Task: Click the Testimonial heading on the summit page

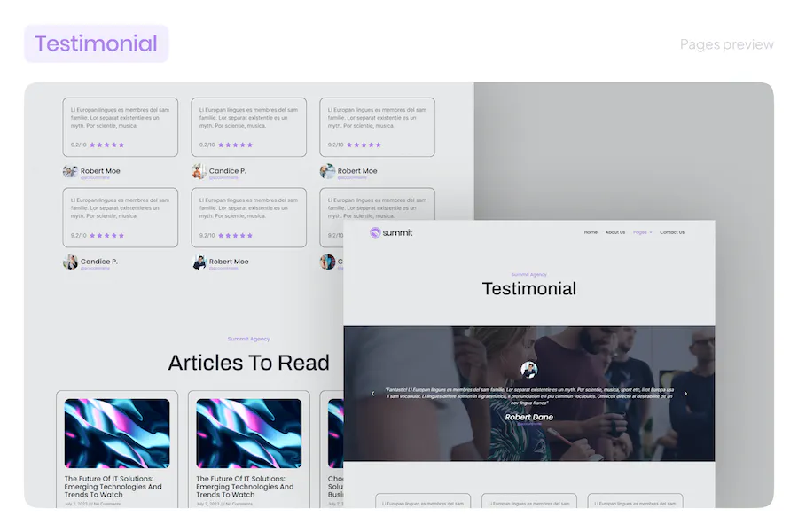Action: (x=529, y=289)
